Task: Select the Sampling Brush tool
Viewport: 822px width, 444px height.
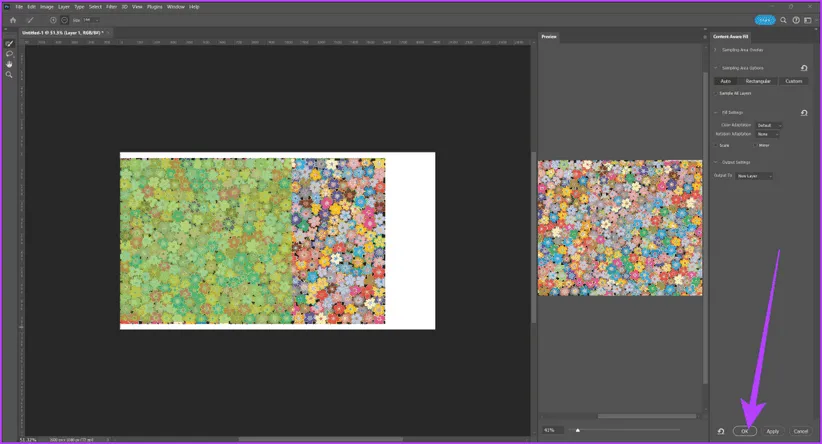Action: point(10,44)
